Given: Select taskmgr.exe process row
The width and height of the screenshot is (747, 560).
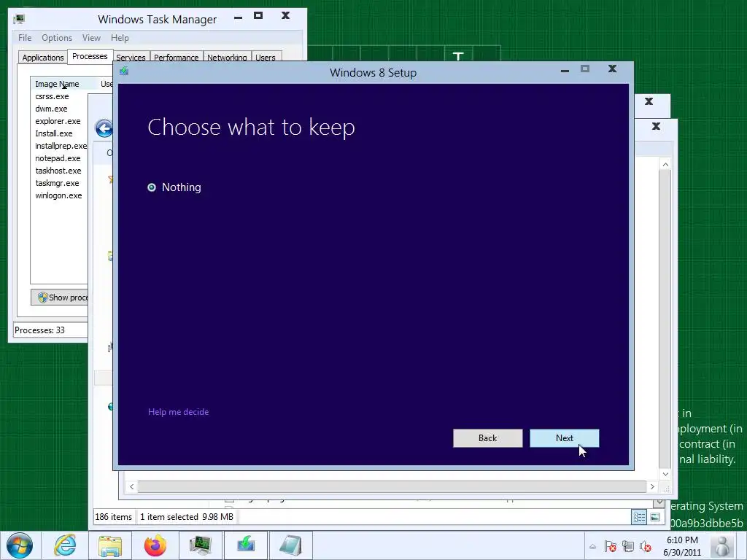Looking at the screenshot, I should click(57, 183).
